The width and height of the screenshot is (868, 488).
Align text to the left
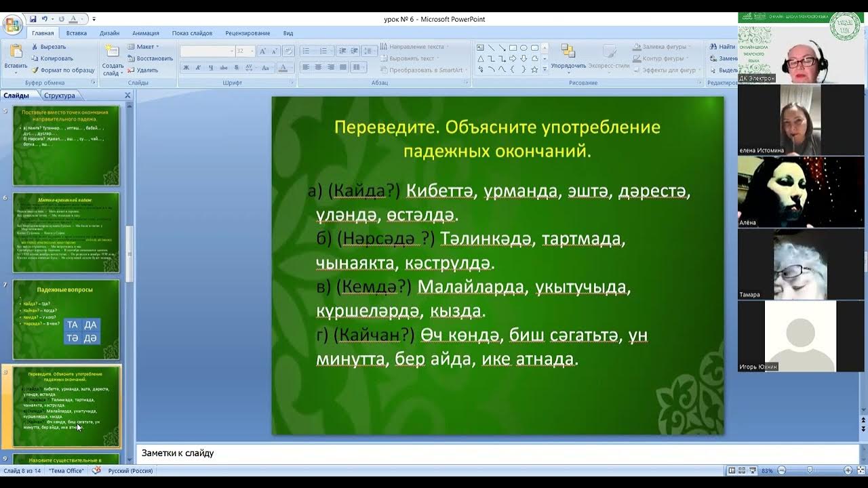[306, 67]
